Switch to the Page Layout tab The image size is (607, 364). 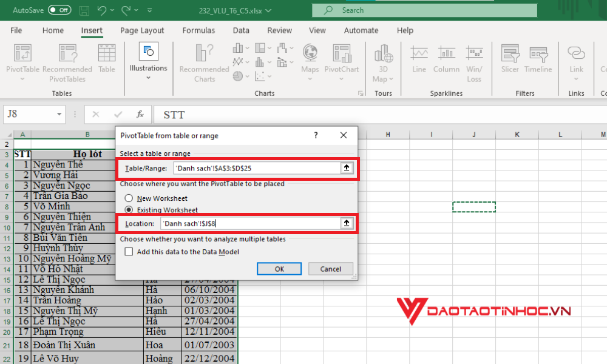click(x=142, y=30)
